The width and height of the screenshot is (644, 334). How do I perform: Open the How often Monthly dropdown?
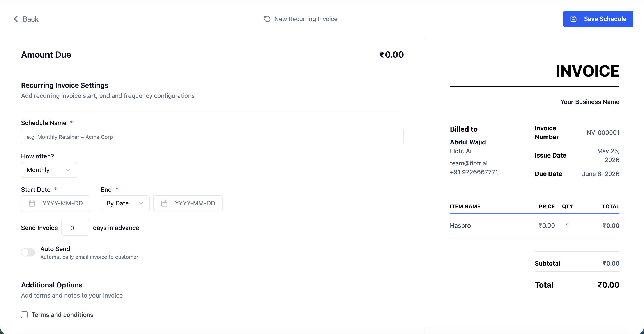(x=49, y=170)
